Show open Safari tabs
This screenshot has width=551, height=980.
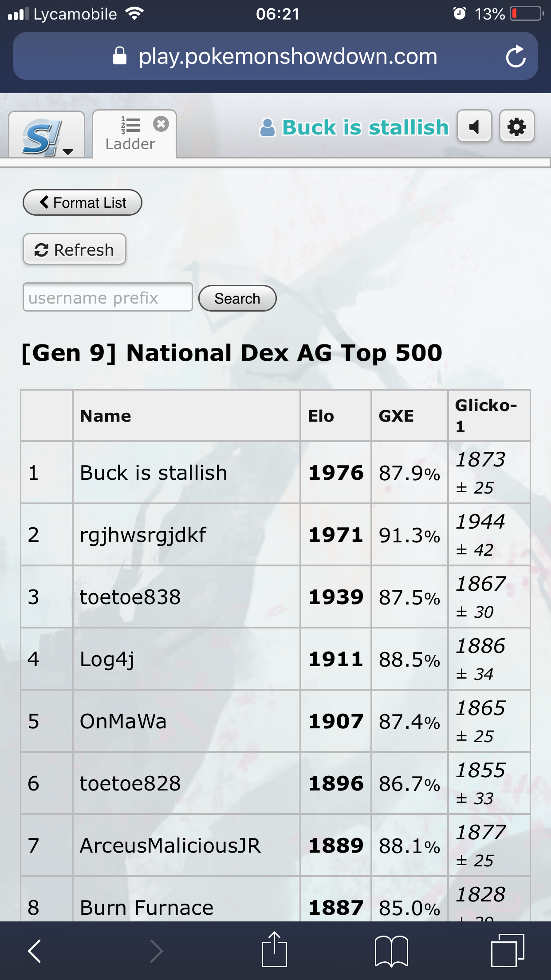[x=508, y=950]
